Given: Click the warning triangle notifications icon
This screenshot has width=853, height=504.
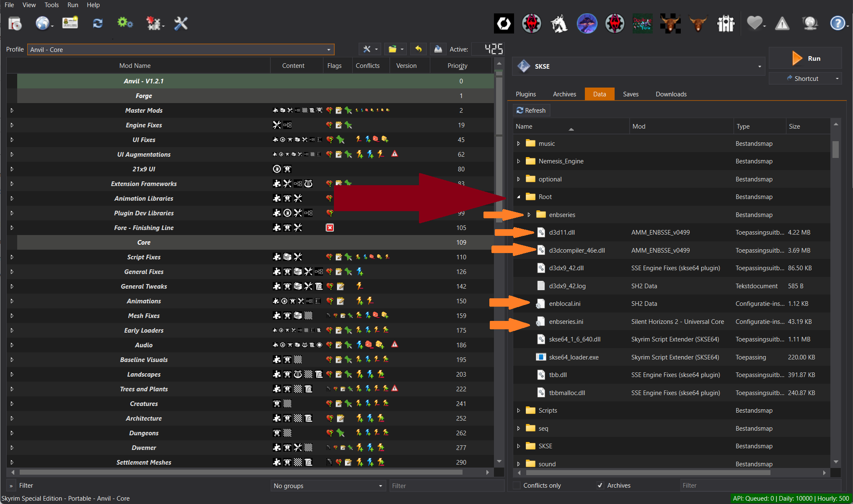Looking at the screenshot, I should 782,23.
